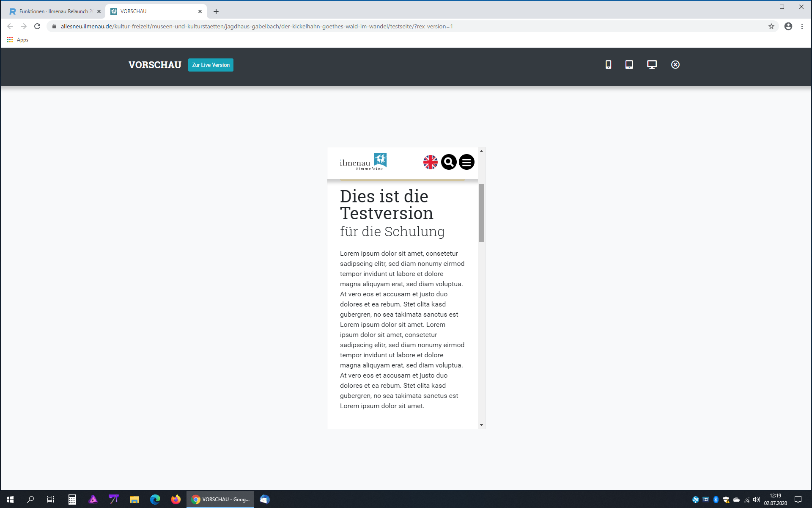Image resolution: width=812 pixels, height=508 pixels.
Task: Open the Windows notification center
Action: pyautogui.click(x=798, y=500)
